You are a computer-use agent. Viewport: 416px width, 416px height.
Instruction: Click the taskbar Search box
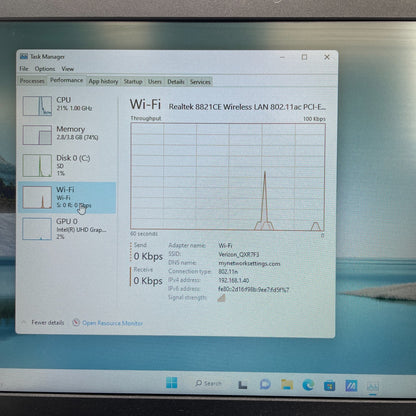209,383
